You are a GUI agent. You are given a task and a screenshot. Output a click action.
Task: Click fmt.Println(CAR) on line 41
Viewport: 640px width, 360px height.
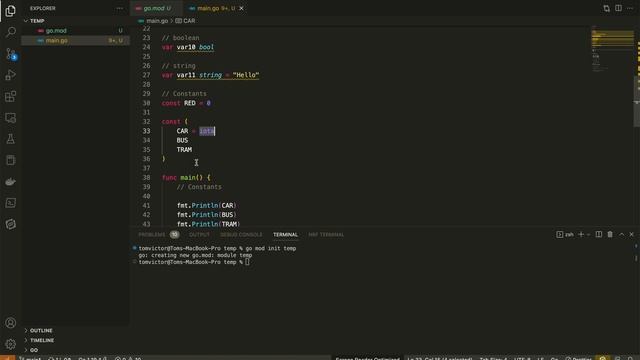click(207, 205)
